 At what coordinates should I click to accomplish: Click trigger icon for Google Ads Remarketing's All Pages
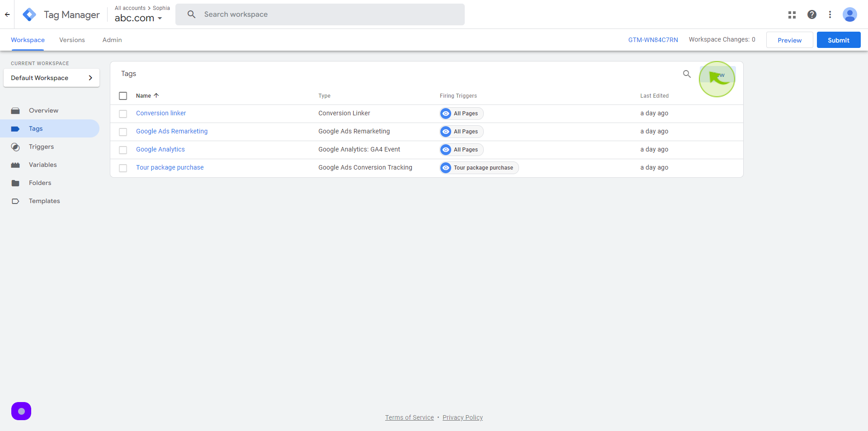tap(446, 132)
